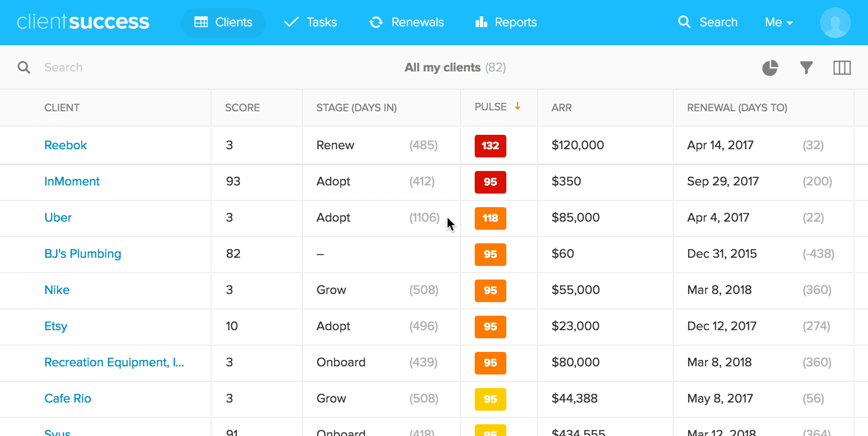The height and width of the screenshot is (436, 868).
Task: Expand the Me dropdown menu
Action: pos(778,22)
